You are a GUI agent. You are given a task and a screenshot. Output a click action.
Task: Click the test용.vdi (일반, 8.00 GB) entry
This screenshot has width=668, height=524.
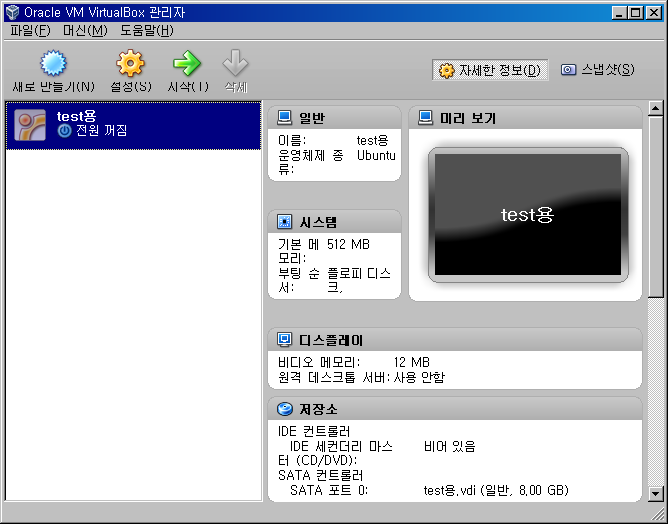point(496,490)
